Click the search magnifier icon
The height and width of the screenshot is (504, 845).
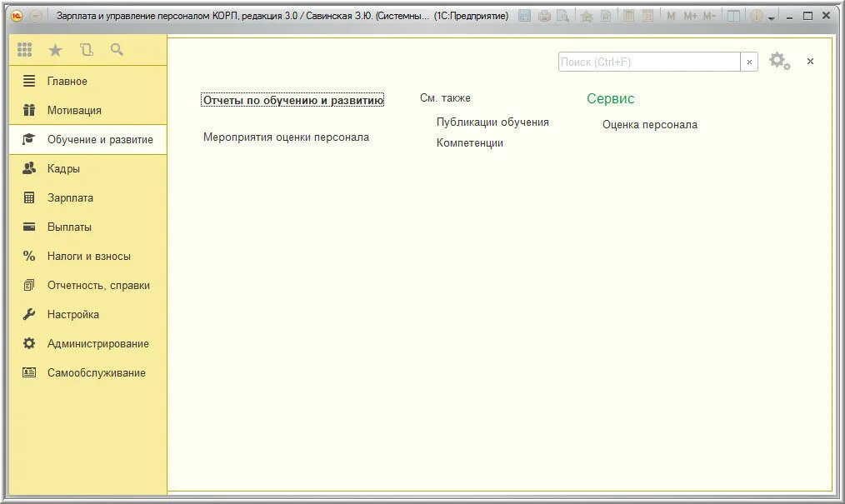coord(117,49)
